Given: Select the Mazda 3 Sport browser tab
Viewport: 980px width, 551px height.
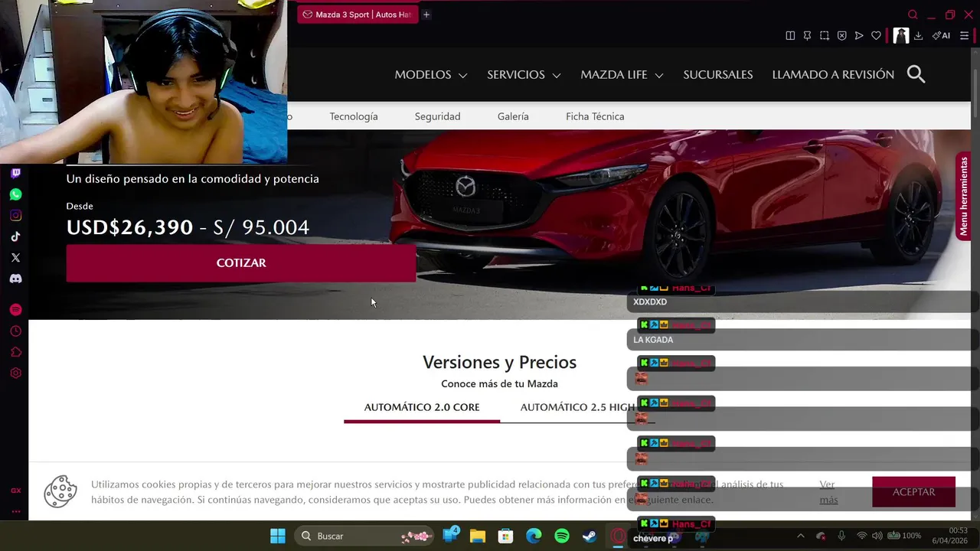Looking at the screenshot, I should point(358,15).
